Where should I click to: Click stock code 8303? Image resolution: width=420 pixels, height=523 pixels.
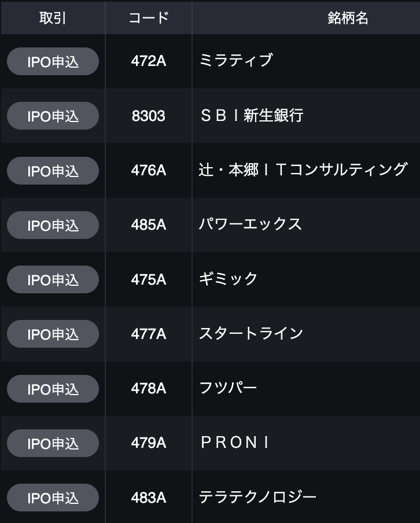coord(148,116)
